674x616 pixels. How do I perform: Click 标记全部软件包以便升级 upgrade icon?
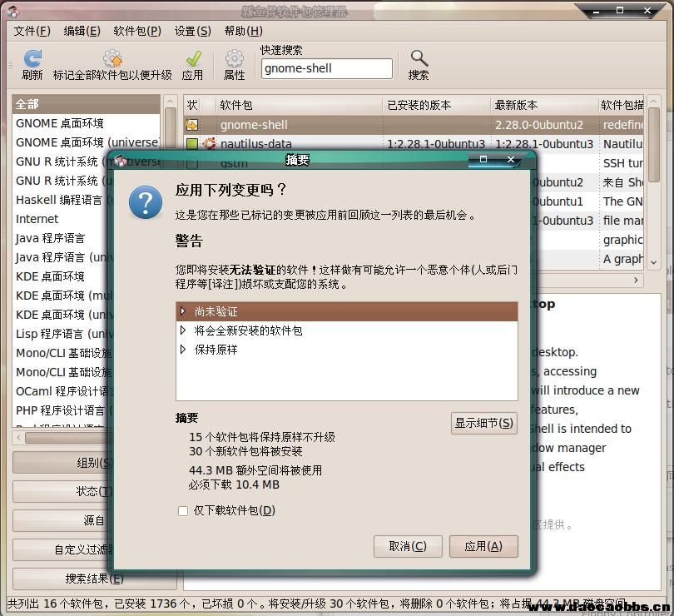(112, 59)
